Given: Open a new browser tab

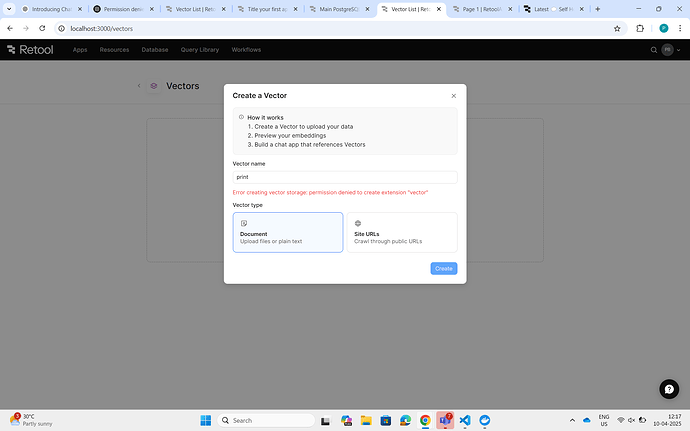Looking at the screenshot, I should (598, 9).
